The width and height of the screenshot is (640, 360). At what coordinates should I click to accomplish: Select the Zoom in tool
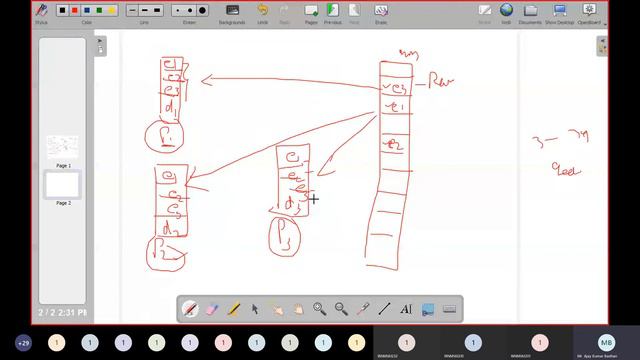click(320, 309)
